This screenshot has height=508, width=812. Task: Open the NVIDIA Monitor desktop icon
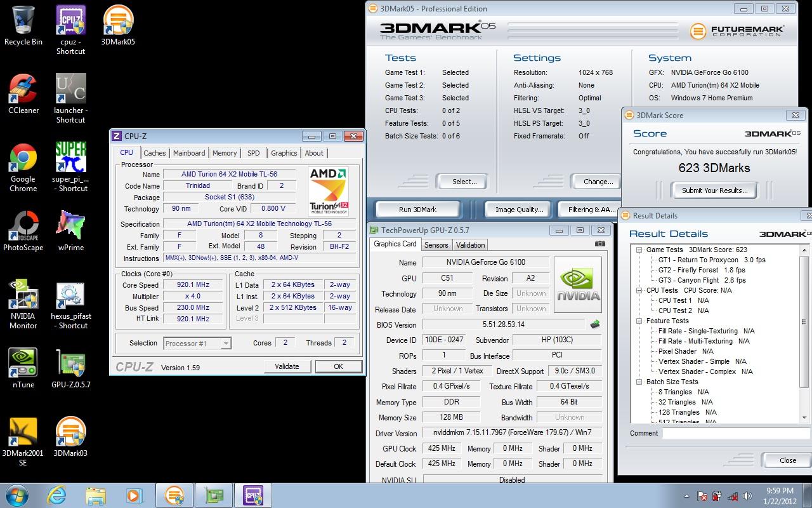23,304
